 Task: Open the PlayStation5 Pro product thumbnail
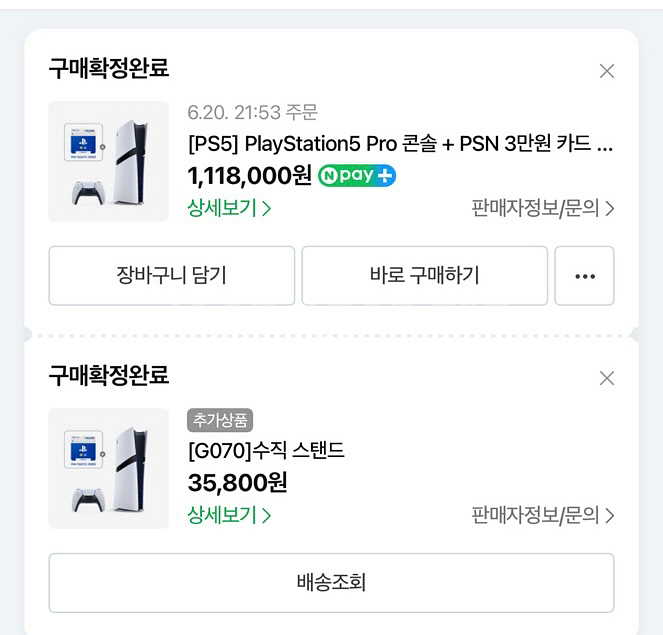[x=109, y=161]
